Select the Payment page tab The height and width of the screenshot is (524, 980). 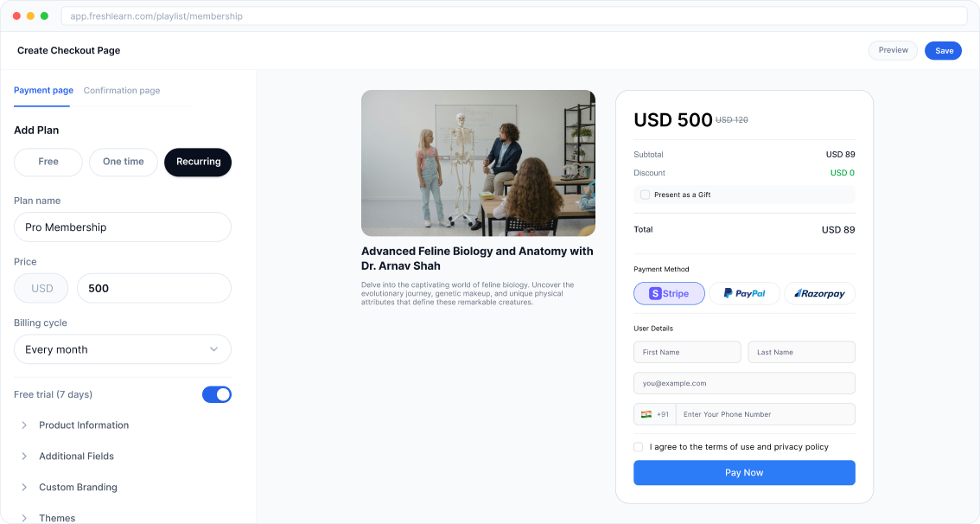(43, 90)
